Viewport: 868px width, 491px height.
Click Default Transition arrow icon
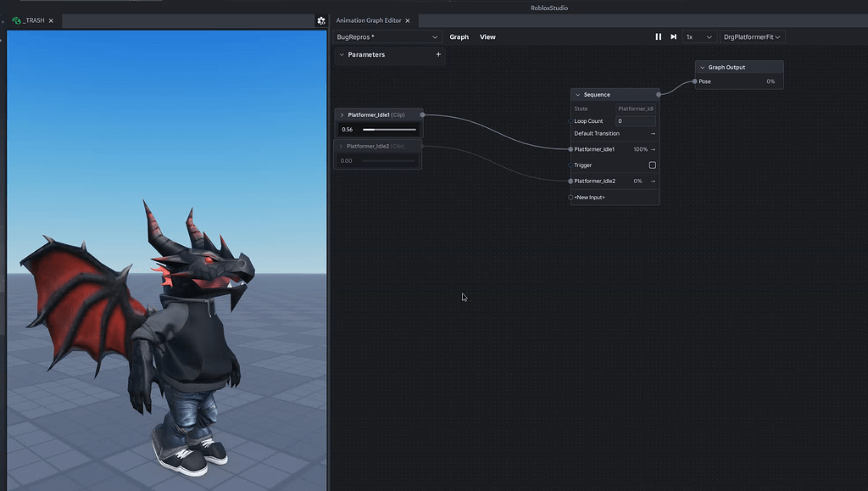click(653, 133)
